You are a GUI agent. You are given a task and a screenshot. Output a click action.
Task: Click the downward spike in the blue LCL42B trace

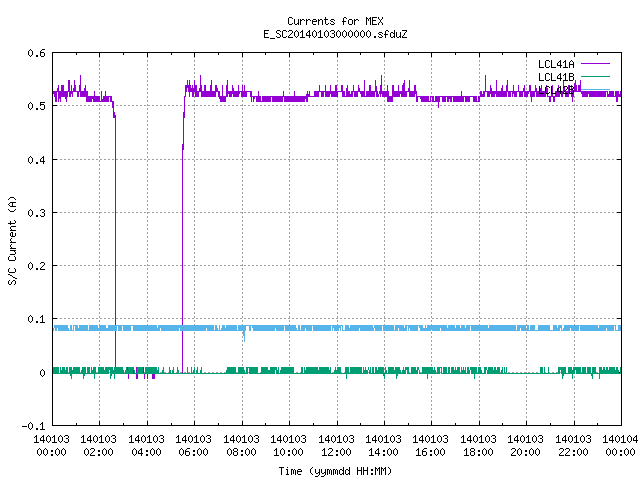(x=244, y=336)
